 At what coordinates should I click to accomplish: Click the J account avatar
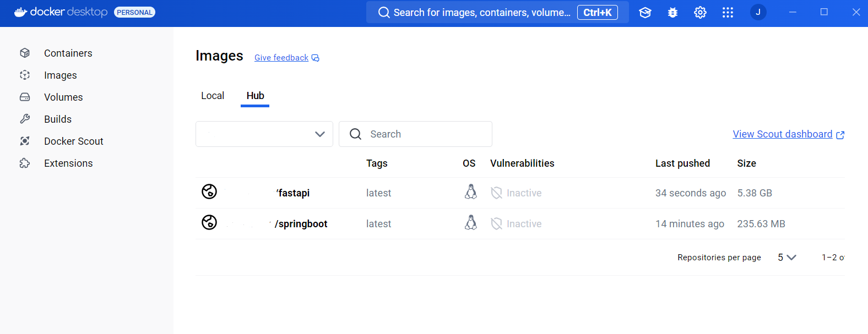pyautogui.click(x=758, y=12)
